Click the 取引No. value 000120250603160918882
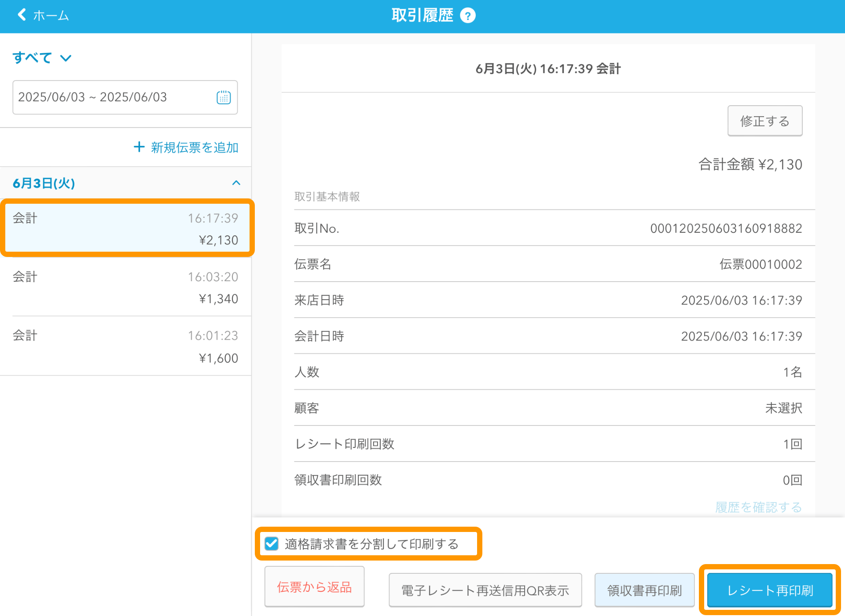 pyautogui.click(x=726, y=228)
